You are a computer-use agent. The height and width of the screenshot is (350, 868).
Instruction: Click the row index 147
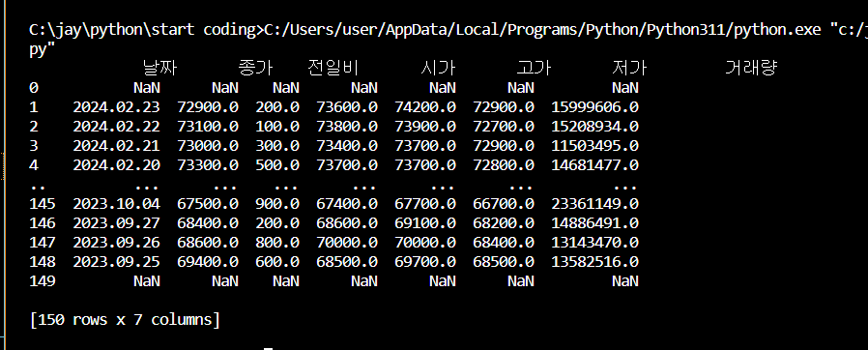[43, 243]
